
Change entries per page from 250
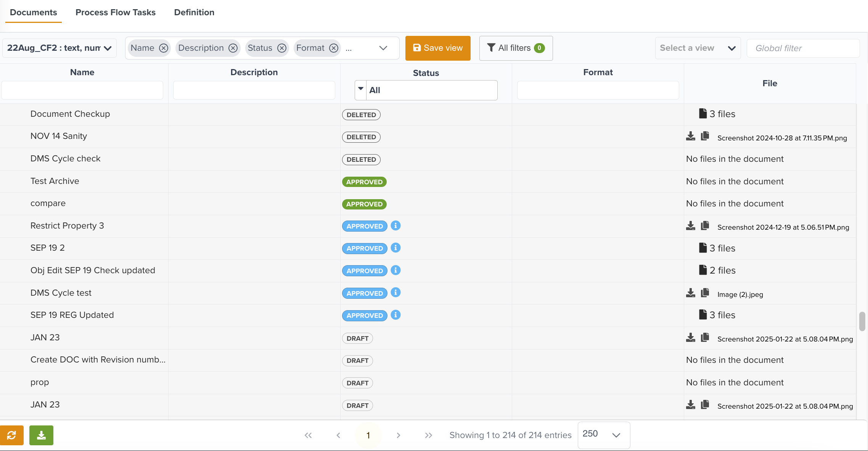point(603,435)
